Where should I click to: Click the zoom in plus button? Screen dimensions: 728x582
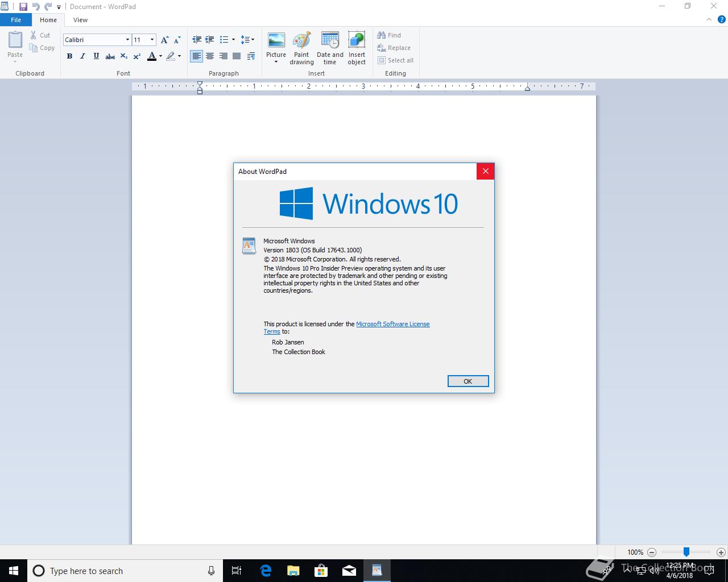pyautogui.click(x=721, y=552)
